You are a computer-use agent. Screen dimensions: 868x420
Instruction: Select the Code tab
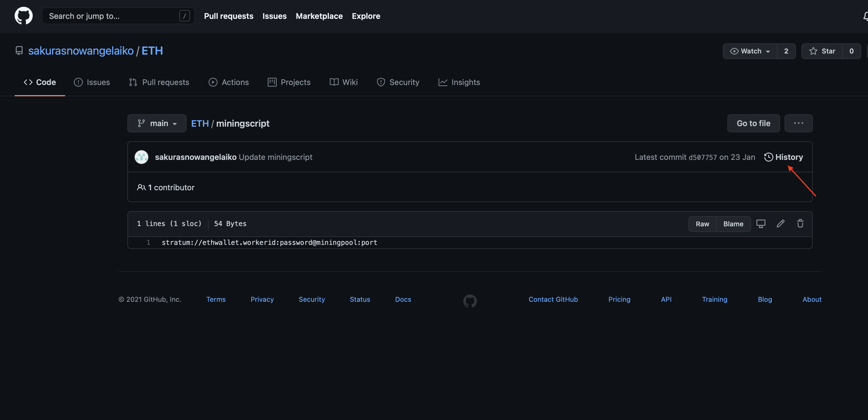click(x=40, y=82)
